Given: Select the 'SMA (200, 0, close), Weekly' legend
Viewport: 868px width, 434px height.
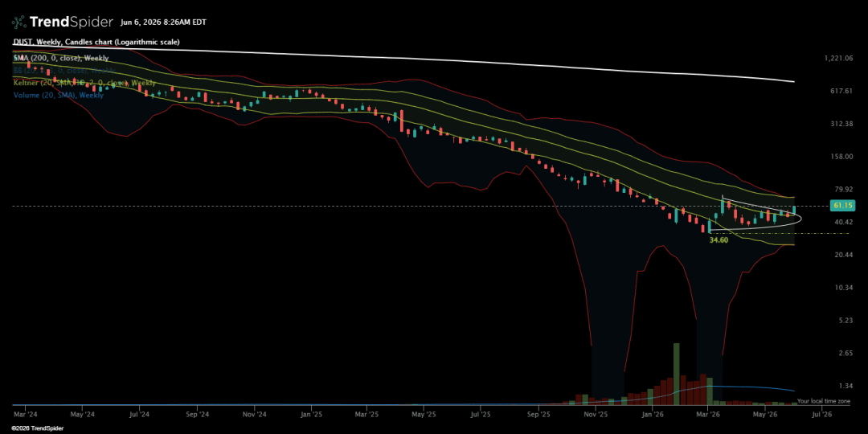Looking at the screenshot, I should [x=61, y=58].
